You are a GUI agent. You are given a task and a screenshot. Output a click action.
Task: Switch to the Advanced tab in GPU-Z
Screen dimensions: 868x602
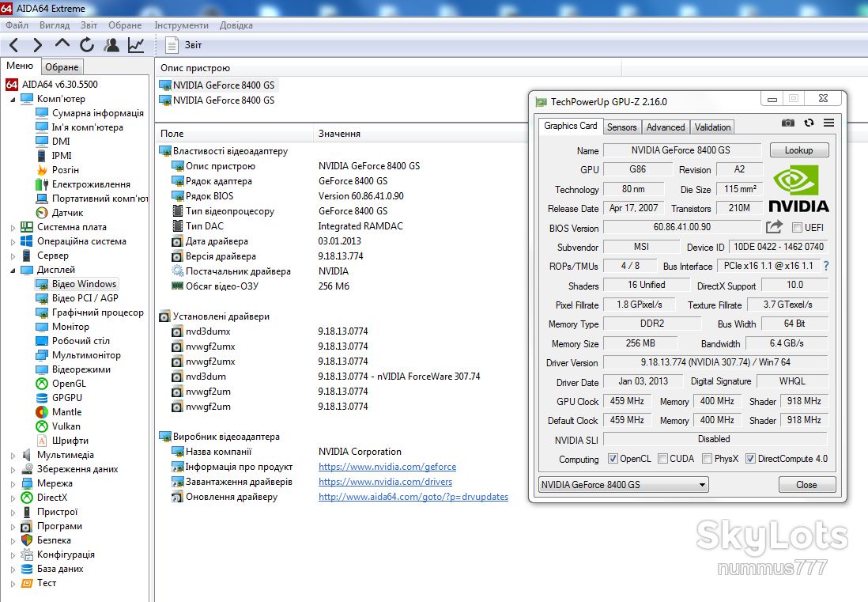tap(666, 127)
